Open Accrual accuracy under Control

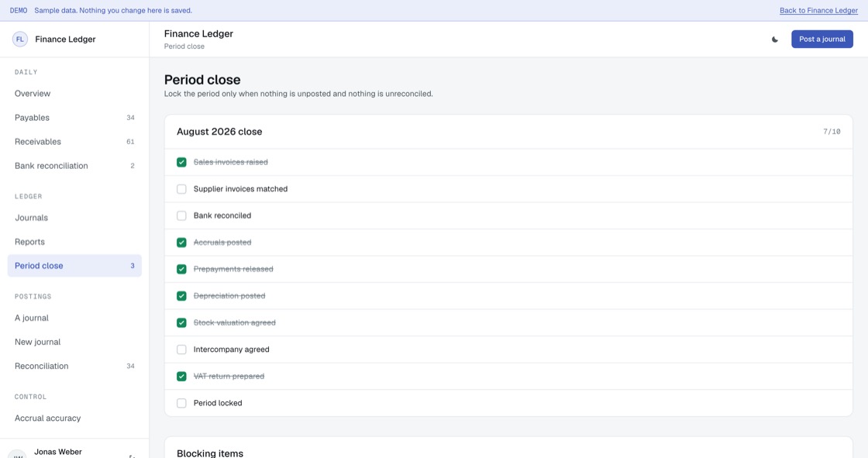74,418
